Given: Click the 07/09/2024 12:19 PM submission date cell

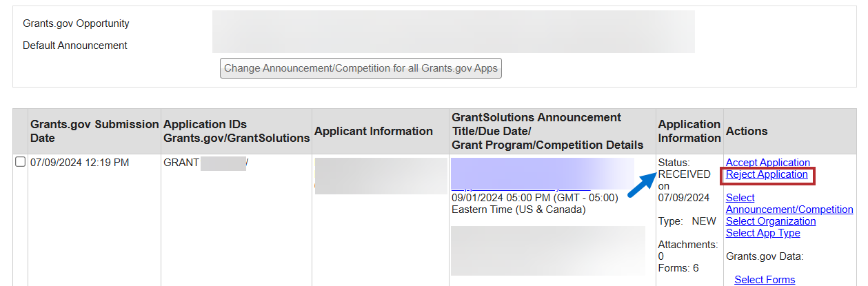Looking at the screenshot, I should point(79,163).
